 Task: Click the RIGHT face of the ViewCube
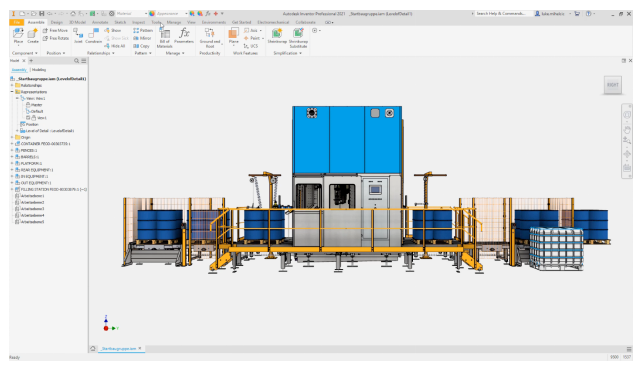pyautogui.click(x=613, y=85)
